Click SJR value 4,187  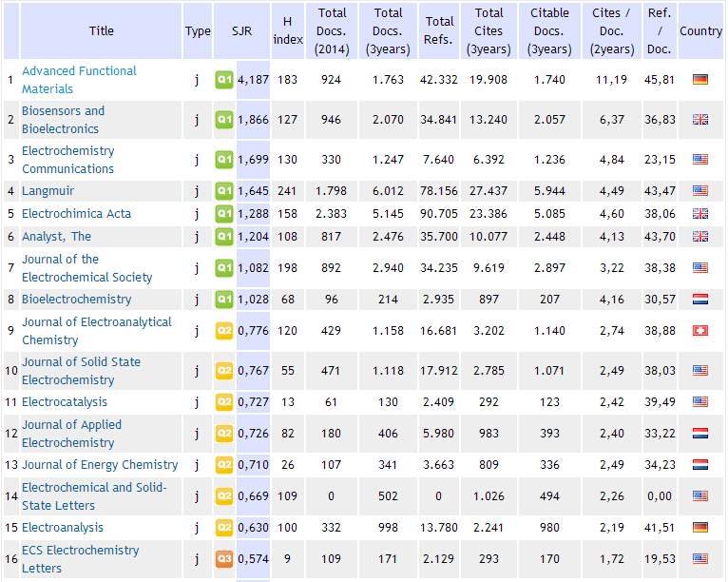coord(253,80)
